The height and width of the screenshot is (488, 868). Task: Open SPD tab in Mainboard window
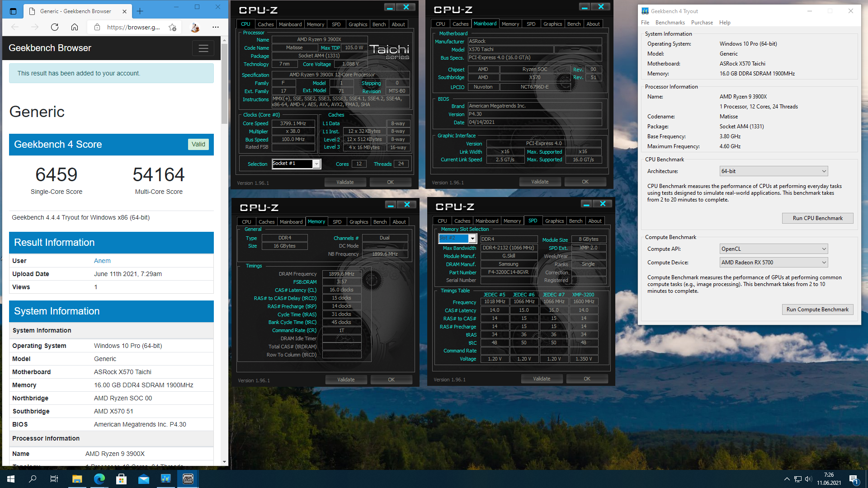point(531,24)
